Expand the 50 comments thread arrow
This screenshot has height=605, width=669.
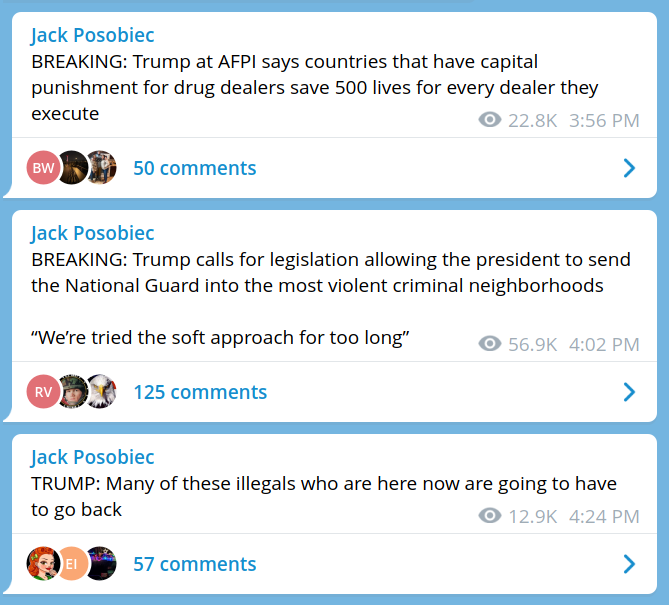pyautogui.click(x=629, y=168)
